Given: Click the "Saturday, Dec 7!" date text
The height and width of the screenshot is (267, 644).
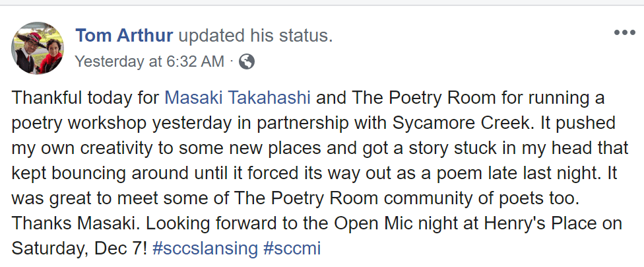Looking at the screenshot, I should click(80, 250).
